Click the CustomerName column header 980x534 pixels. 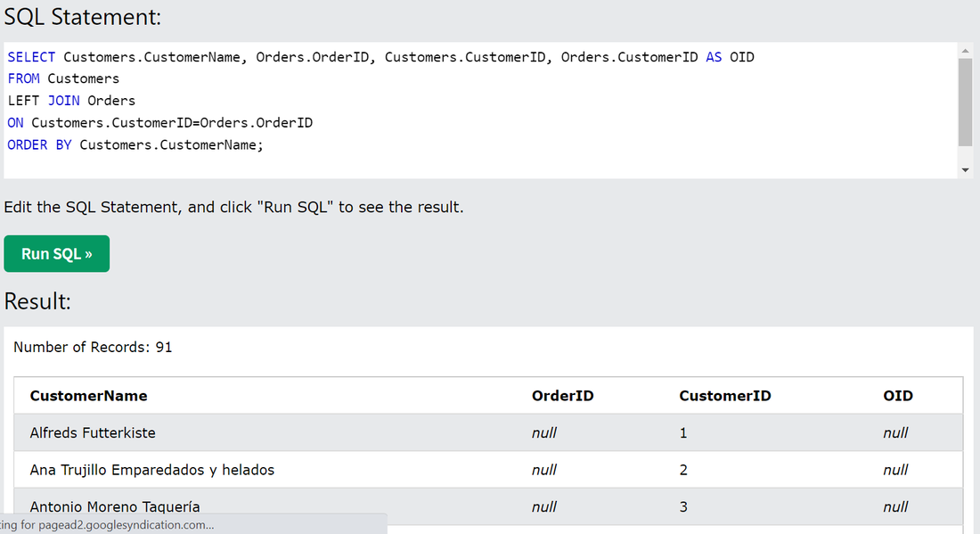[89, 396]
